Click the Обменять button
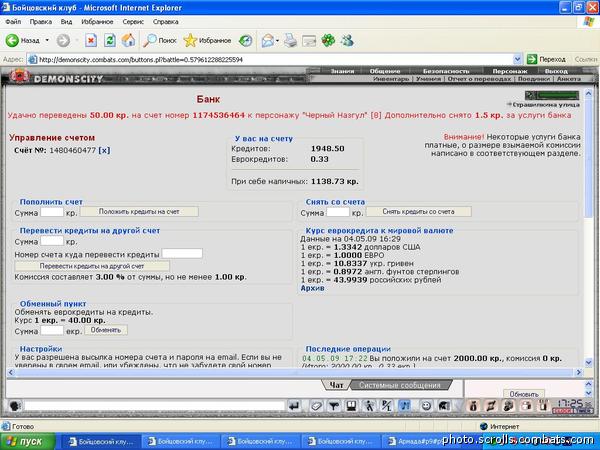 click(106, 330)
